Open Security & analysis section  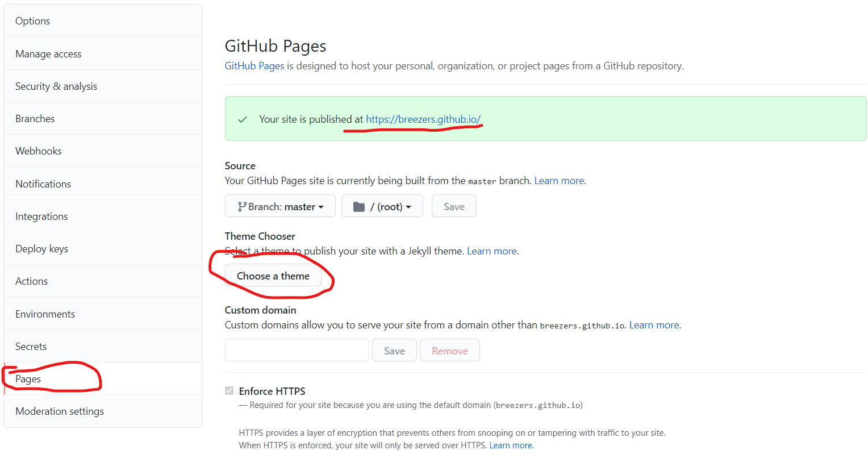click(x=103, y=86)
